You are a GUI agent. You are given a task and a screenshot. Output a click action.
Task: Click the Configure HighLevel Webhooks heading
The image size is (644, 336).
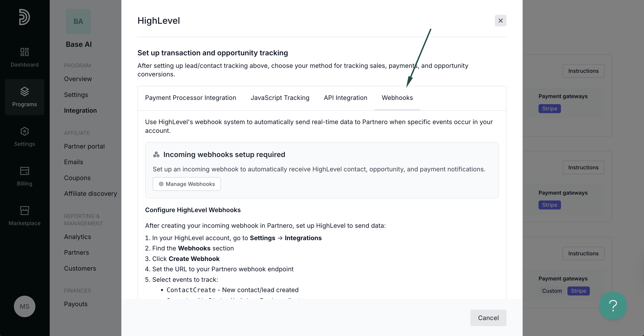coord(193,210)
